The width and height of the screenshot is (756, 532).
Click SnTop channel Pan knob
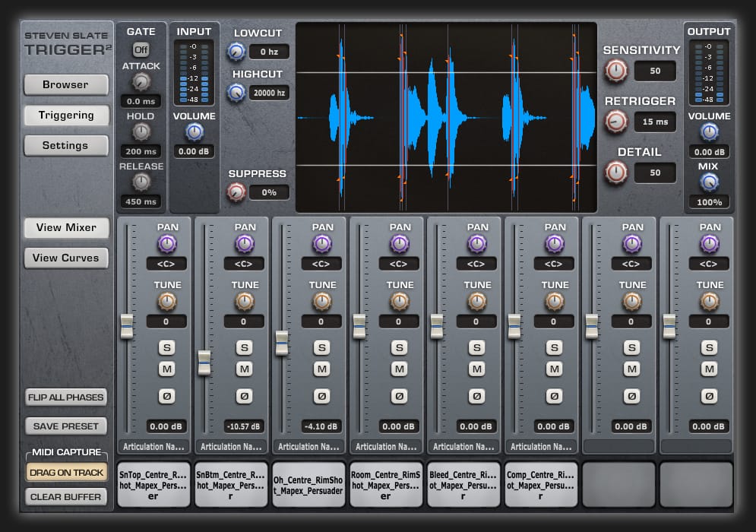pos(167,244)
